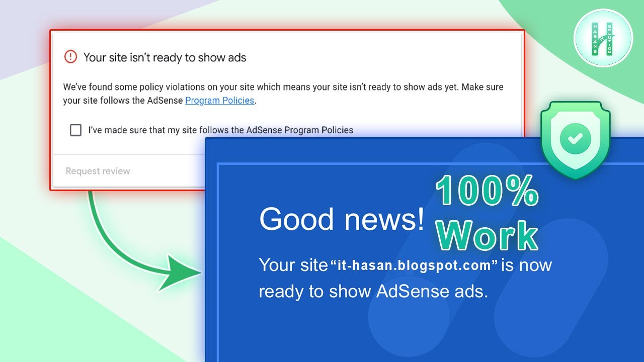The width and height of the screenshot is (644, 362).
Task: Click the "100%" text
Action: pyautogui.click(x=487, y=192)
